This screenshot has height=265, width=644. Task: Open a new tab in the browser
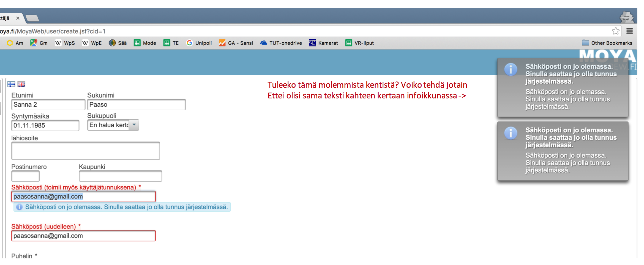click(x=32, y=18)
